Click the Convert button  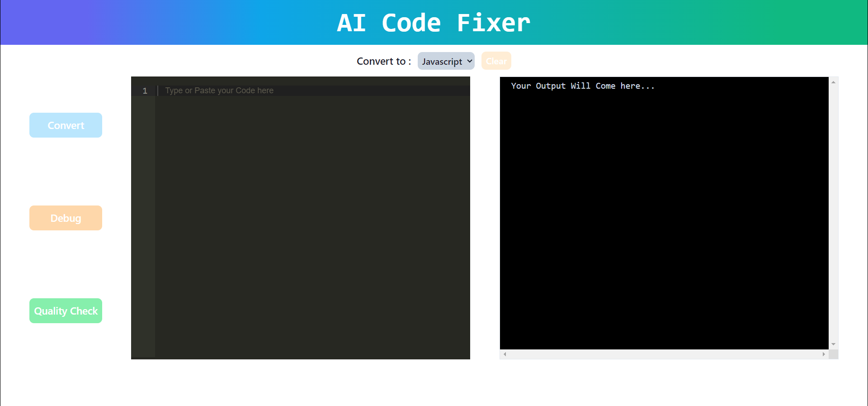coord(66,125)
